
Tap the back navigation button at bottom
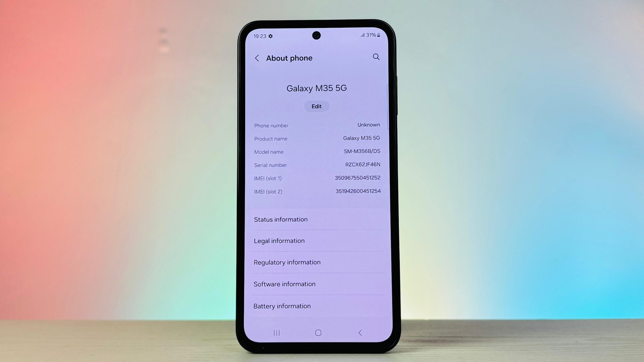point(360,333)
